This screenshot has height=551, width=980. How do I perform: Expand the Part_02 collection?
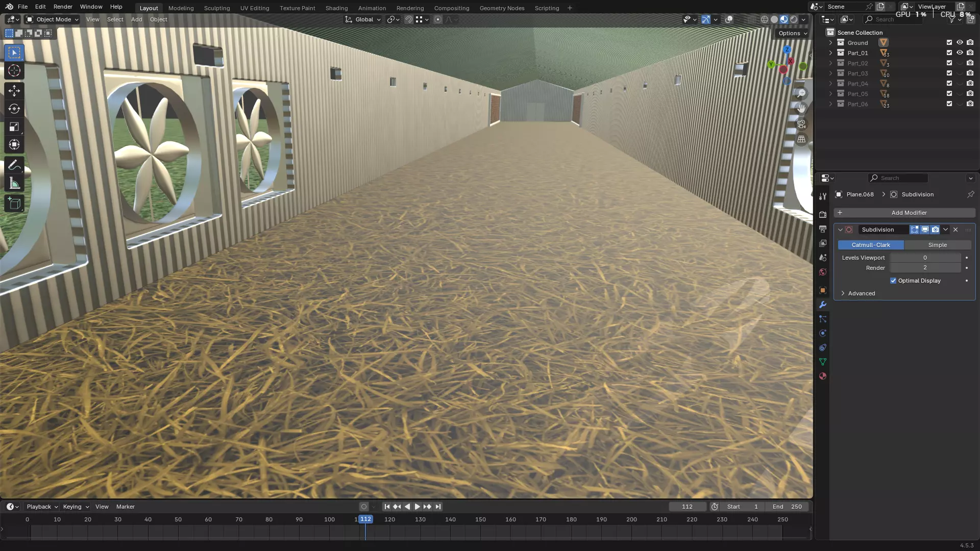(x=831, y=63)
